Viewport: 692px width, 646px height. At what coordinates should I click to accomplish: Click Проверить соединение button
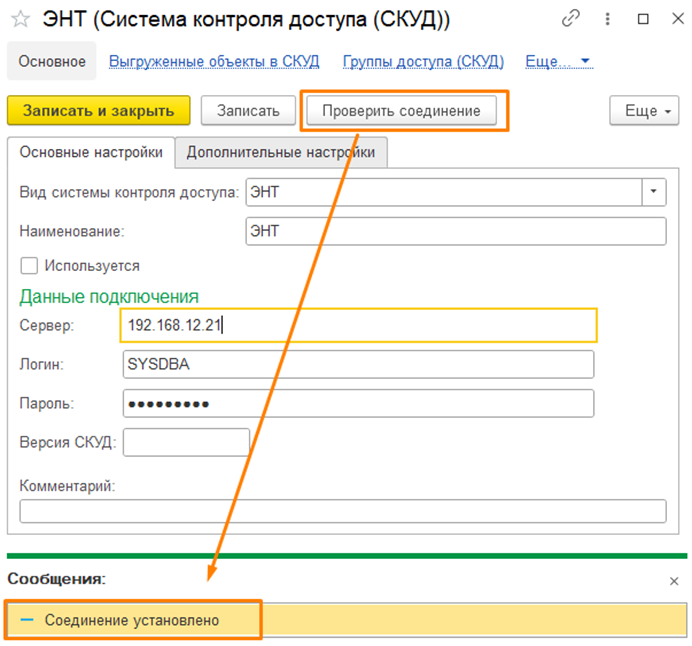[x=401, y=111]
